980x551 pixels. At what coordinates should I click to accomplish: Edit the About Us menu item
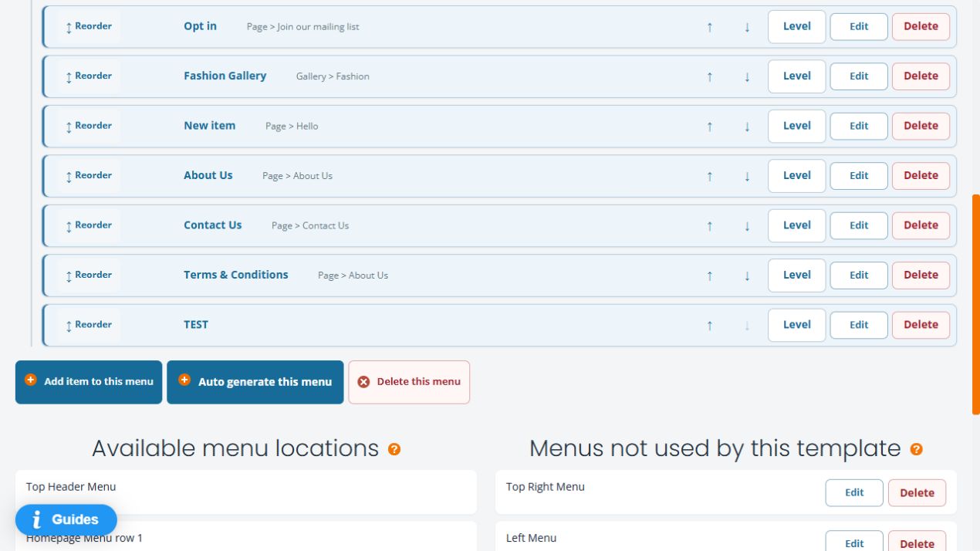pyautogui.click(x=859, y=176)
